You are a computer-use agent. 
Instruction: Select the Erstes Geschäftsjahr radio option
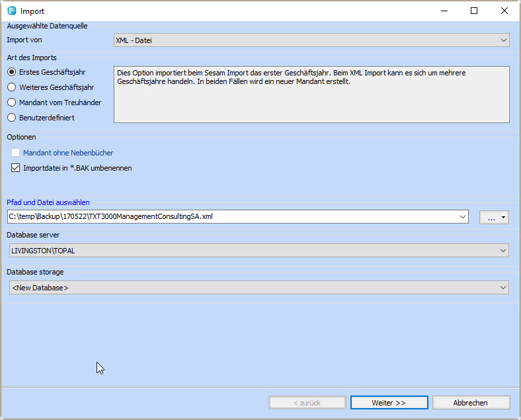click(11, 72)
